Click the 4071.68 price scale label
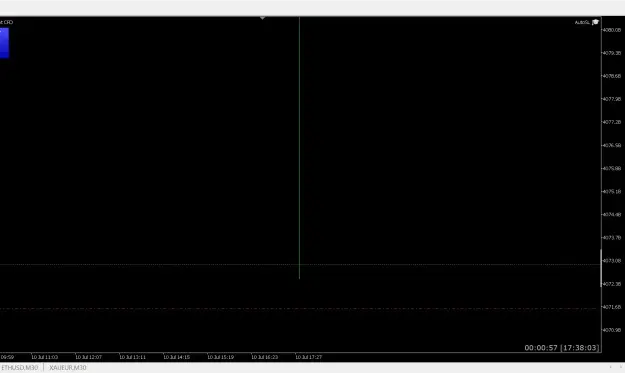This screenshot has width=625, height=373. tap(612, 307)
